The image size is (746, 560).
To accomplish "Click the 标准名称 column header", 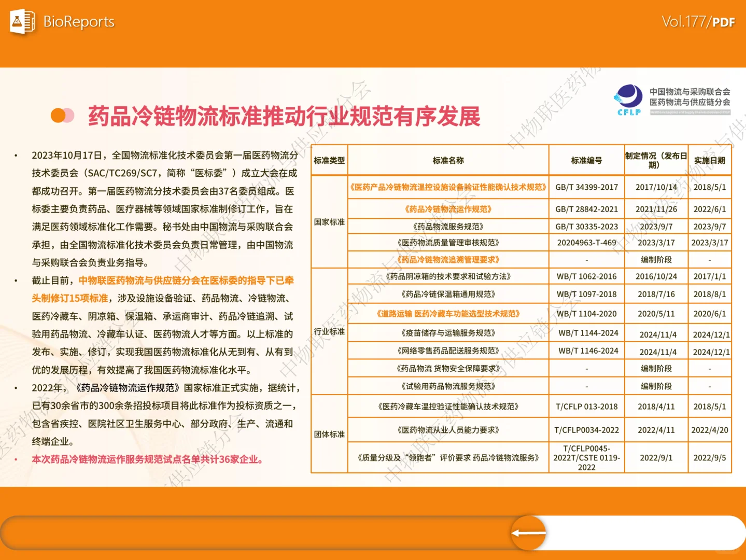I will pos(448,161).
